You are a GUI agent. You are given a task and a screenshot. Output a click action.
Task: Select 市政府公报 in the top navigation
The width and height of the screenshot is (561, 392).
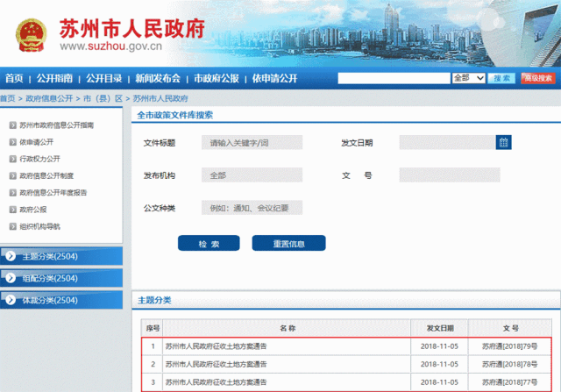point(217,78)
